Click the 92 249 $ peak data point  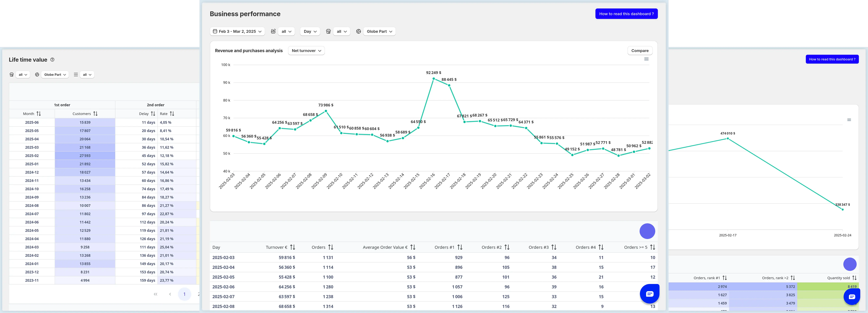(434, 79)
